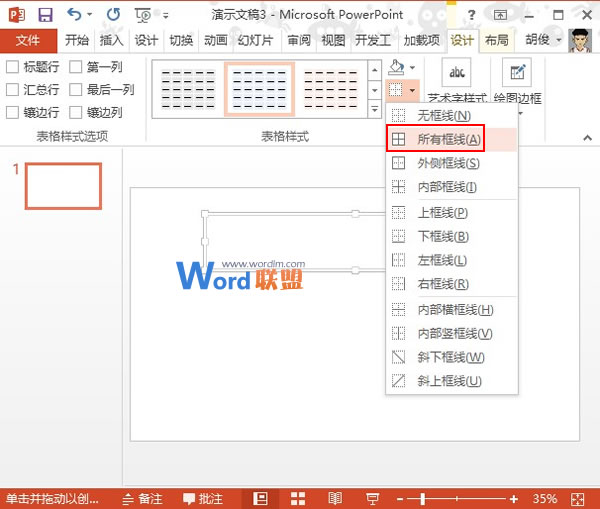
Task: Choose 内部框线(I) from border menu
Action: coord(452,187)
